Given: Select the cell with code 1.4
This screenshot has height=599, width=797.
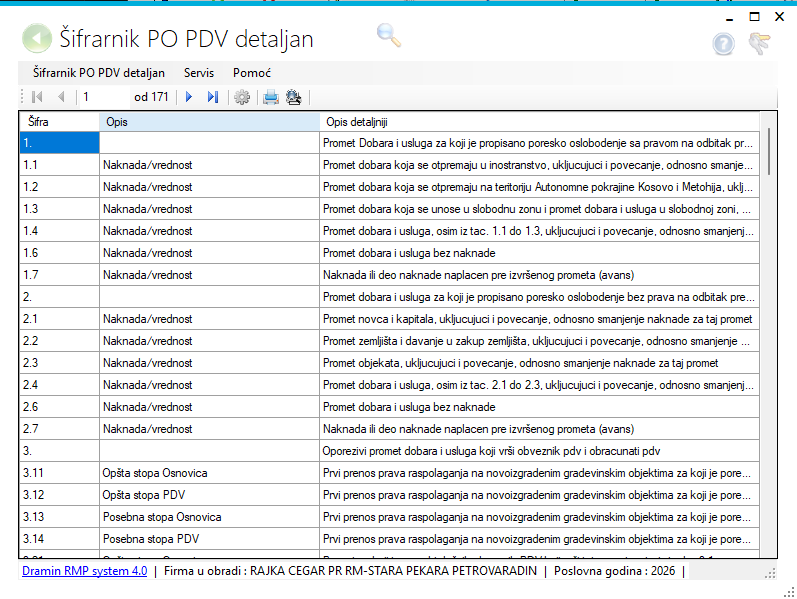Looking at the screenshot, I should (59, 231).
